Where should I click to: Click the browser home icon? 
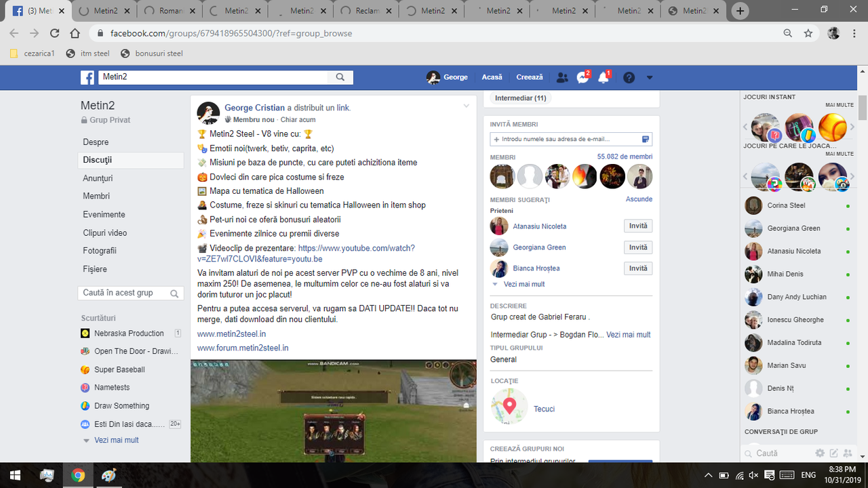pyautogui.click(x=75, y=33)
